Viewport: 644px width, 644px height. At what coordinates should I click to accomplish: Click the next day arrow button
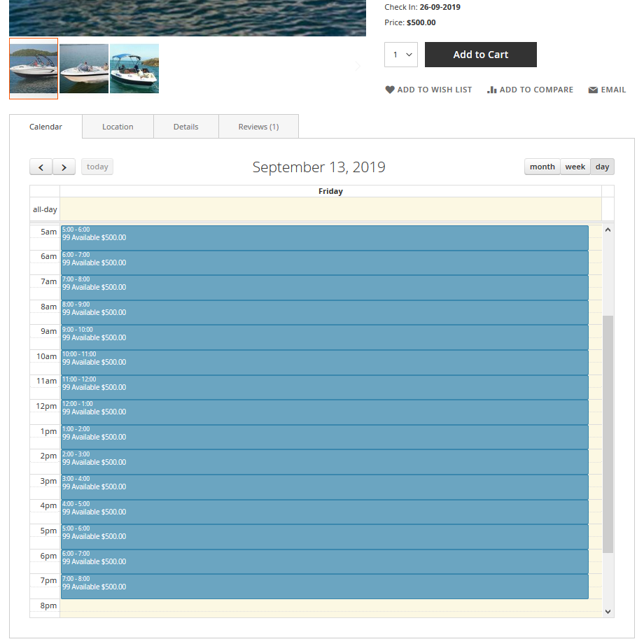pos(64,167)
